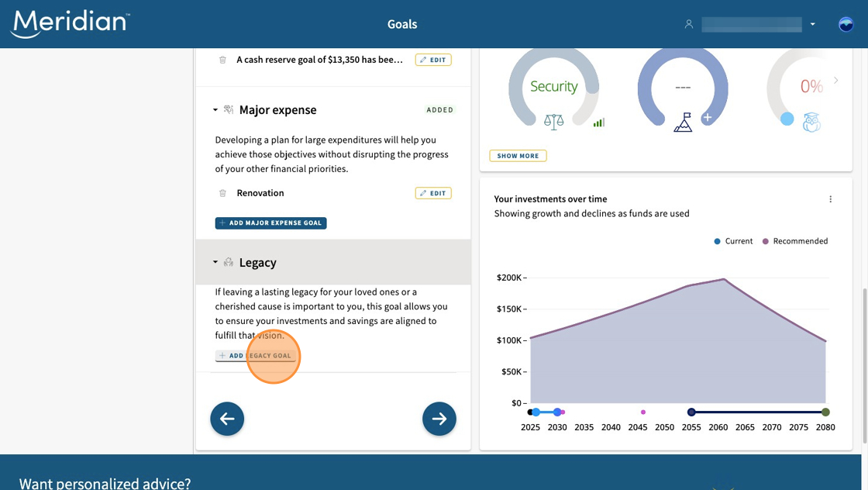Click the 'Want personalized advice?' text
This screenshot has width=868, height=490.
pyautogui.click(x=105, y=483)
